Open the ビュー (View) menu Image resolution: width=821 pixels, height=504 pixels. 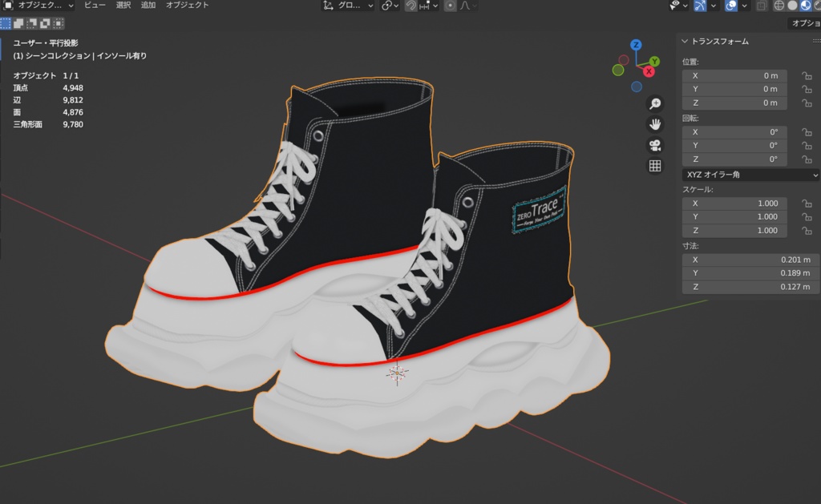tap(95, 6)
